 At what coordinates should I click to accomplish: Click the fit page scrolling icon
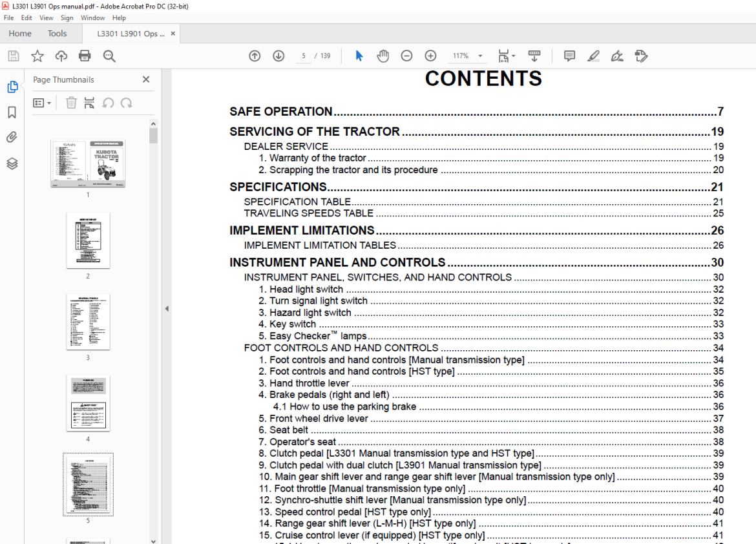coord(503,56)
